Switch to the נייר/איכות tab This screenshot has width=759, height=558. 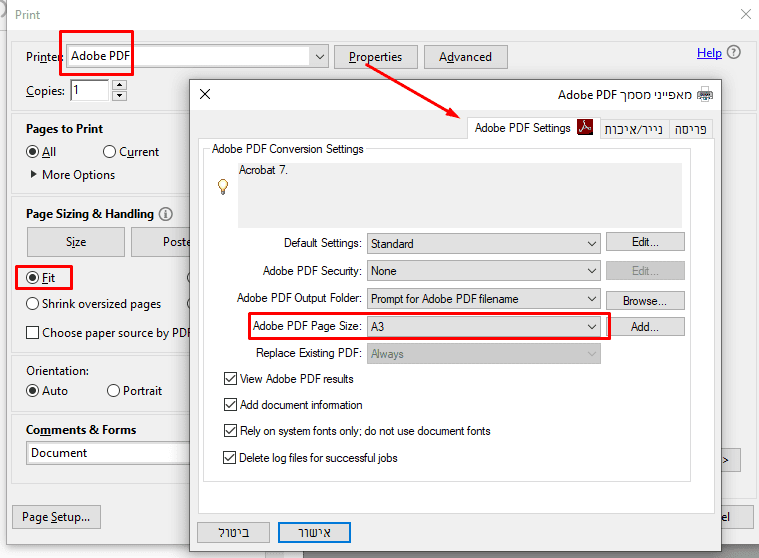click(x=634, y=129)
